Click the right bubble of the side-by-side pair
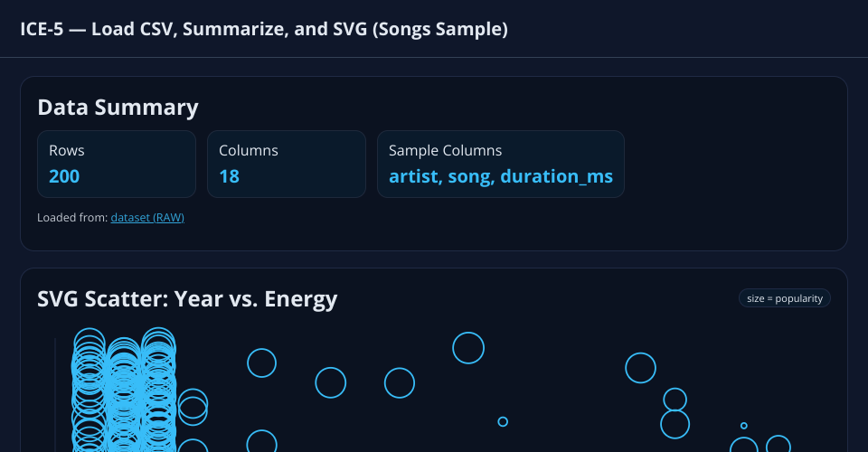 [x=400, y=382]
